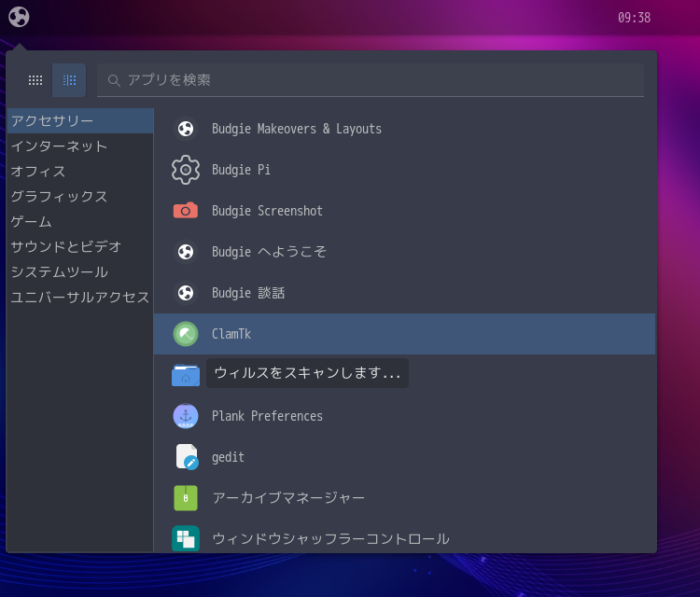Viewport: 700px width, 597px height.
Task: Open ウィンドウシャッフラーコントロール by its label
Action: [x=330, y=539]
